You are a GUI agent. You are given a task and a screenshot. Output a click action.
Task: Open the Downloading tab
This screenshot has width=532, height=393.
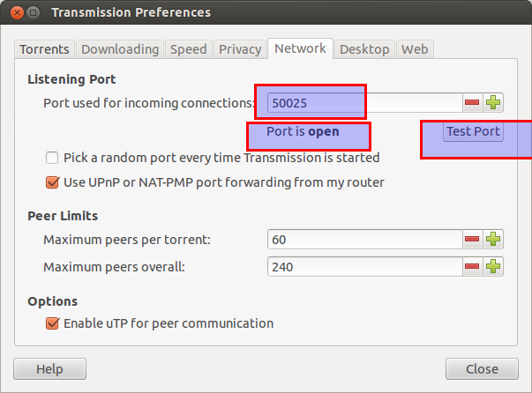[120, 49]
